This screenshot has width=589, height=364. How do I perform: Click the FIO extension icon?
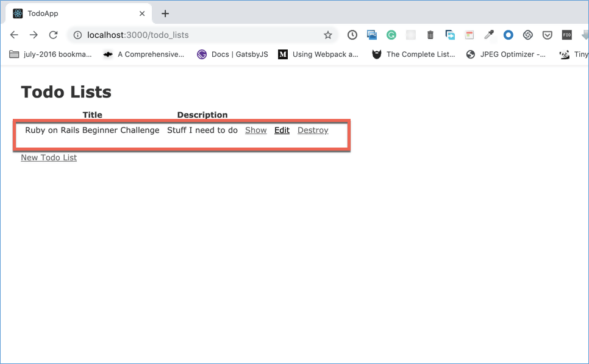coord(566,35)
